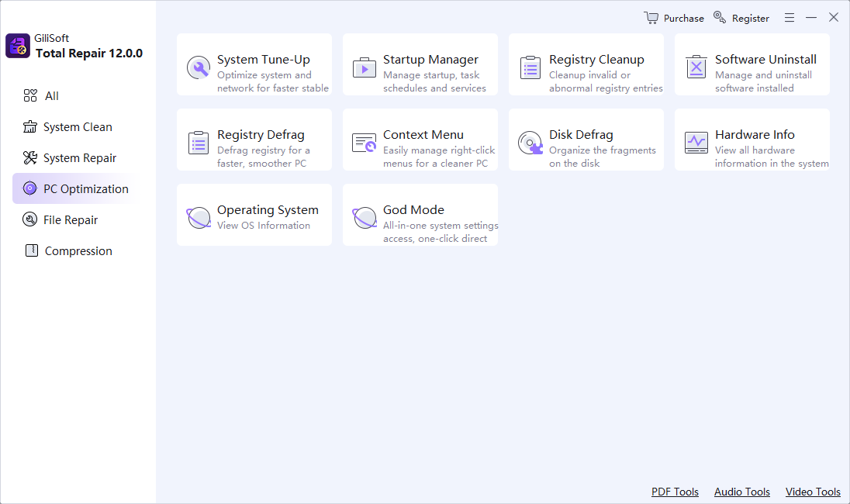The image size is (850, 504).
Task: Click the Operating System planet icon
Action: point(199,218)
